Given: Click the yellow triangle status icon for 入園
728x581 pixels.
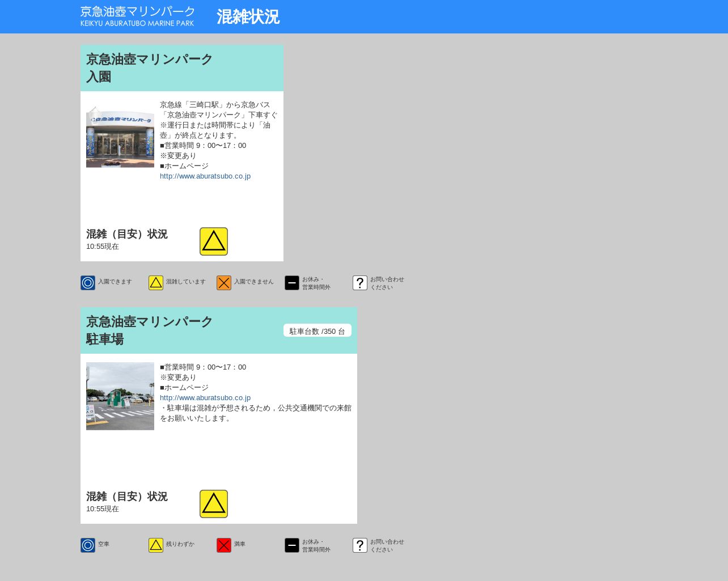Looking at the screenshot, I should [x=214, y=241].
